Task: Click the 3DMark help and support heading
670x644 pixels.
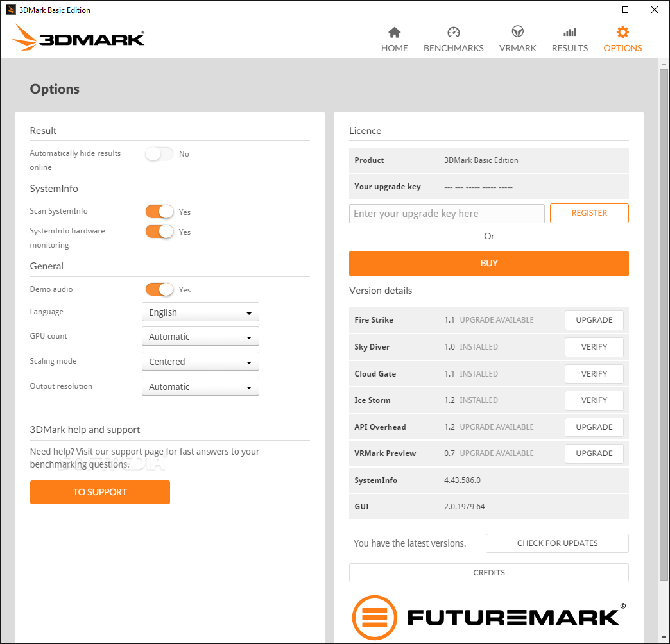Action: [x=85, y=430]
